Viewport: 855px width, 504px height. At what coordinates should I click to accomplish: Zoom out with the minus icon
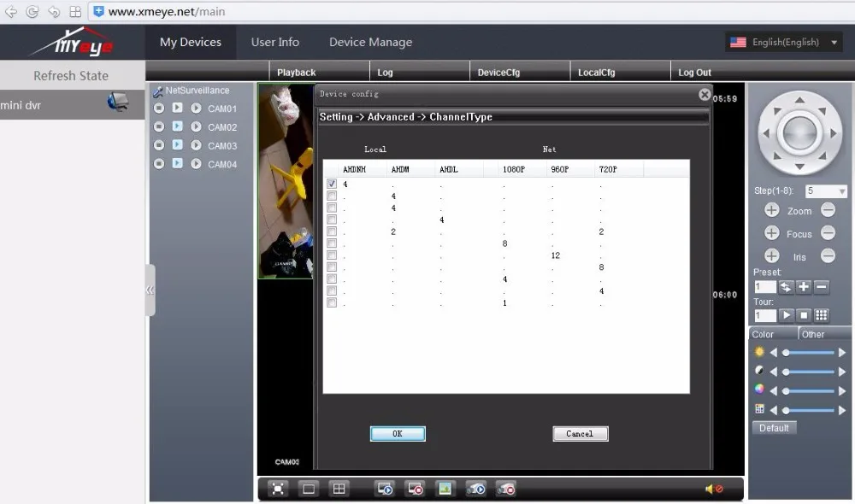[x=828, y=210]
